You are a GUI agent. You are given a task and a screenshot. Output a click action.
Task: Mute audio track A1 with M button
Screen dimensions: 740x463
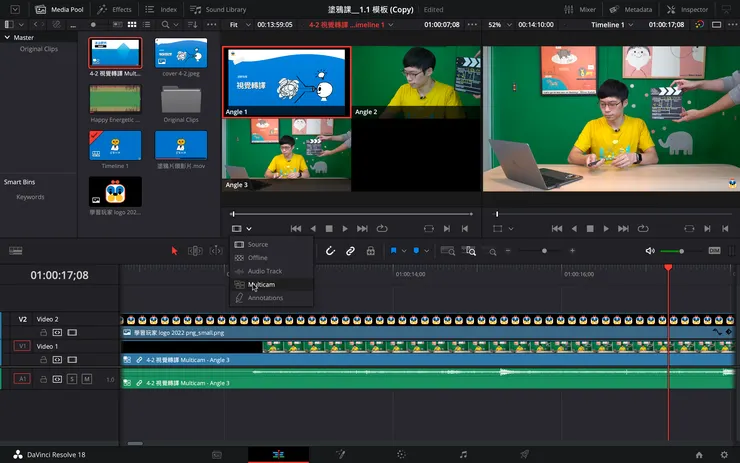pos(87,379)
